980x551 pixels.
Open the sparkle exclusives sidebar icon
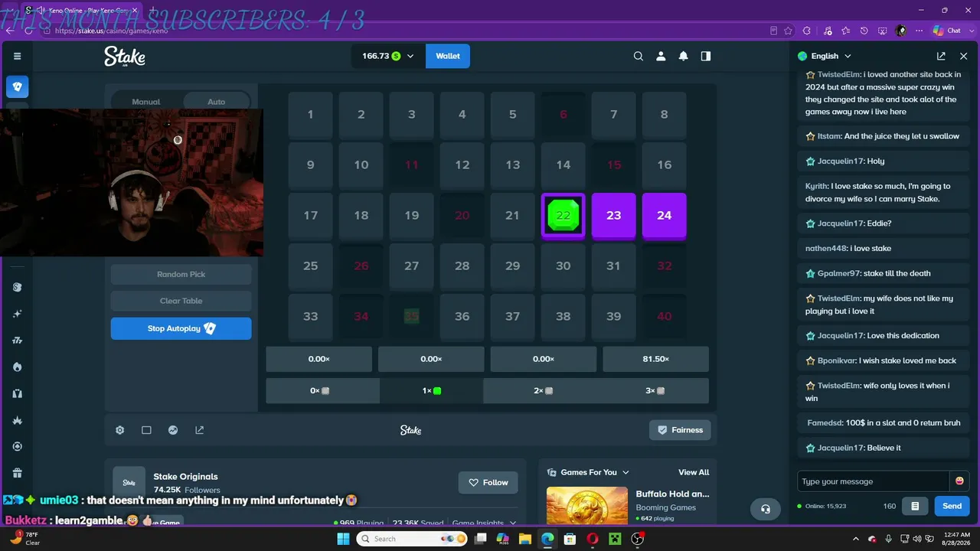18,314
